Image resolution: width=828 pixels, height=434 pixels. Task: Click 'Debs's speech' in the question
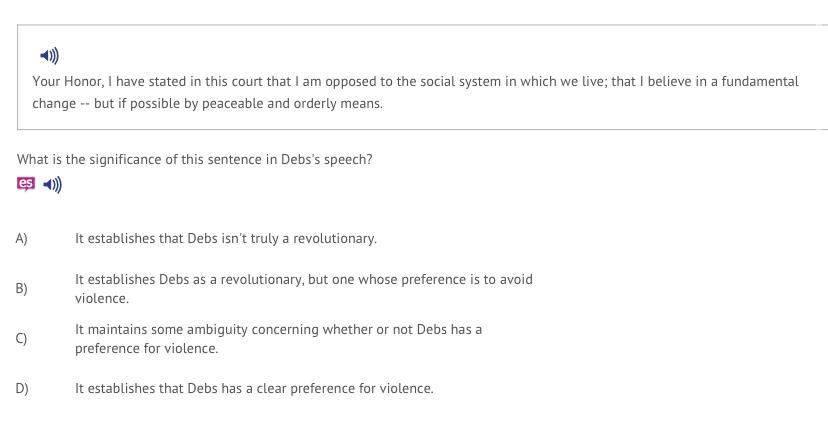pos(328,159)
